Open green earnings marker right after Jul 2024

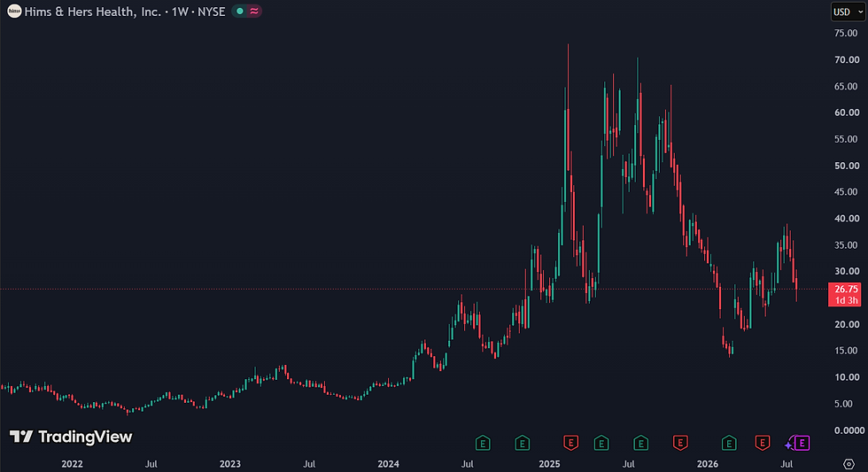[x=483, y=444]
